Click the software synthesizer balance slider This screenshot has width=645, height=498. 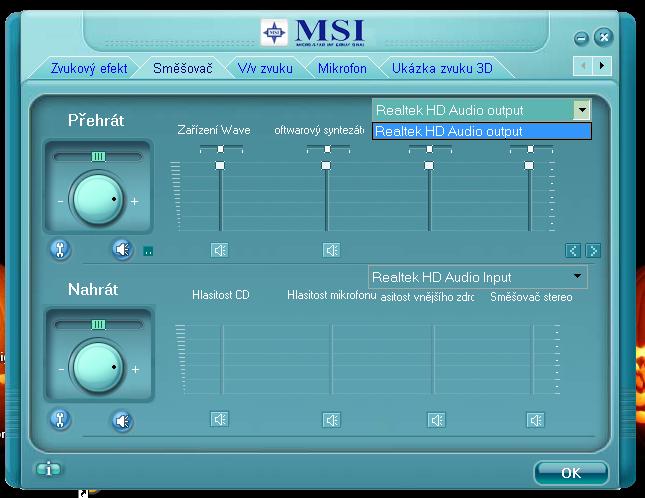pyautogui.click(x=328, y=149)
